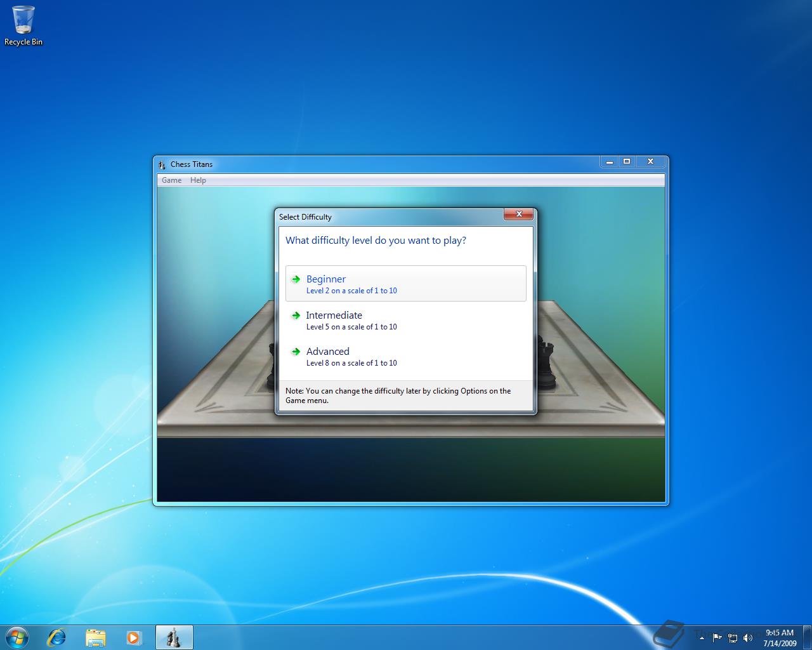The height and width of the screenshot is (650, 812).
Task: Click the green arrow next to Advanced
Action: click(x=296, y=352)
